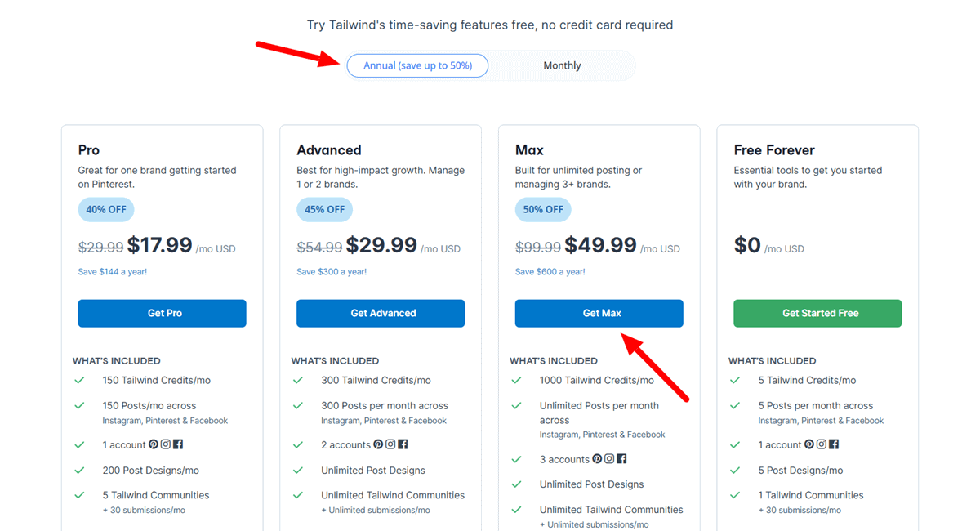Click the Instagram icon in Free Forever account row
The image size is (980, 531).
click(x=821, y=444)
